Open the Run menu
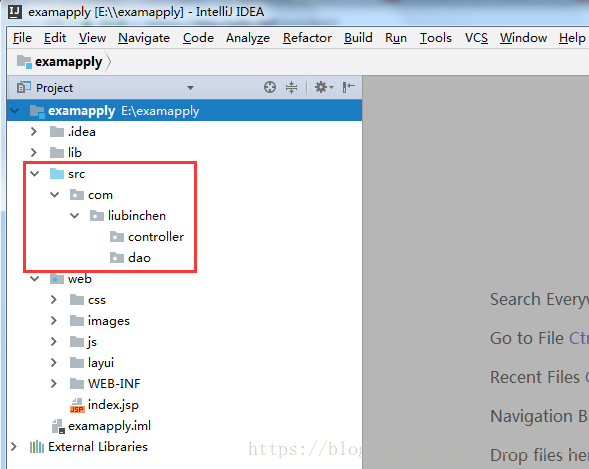This screenshot has width=589, height=469. pyautogui.click(x=396, y=38)
